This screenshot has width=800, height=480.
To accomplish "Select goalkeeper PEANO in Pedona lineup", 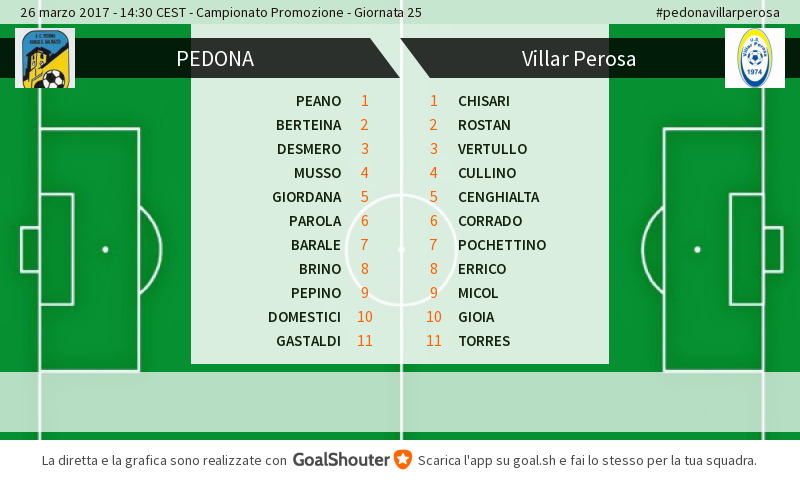I will (x=318, y=101).
